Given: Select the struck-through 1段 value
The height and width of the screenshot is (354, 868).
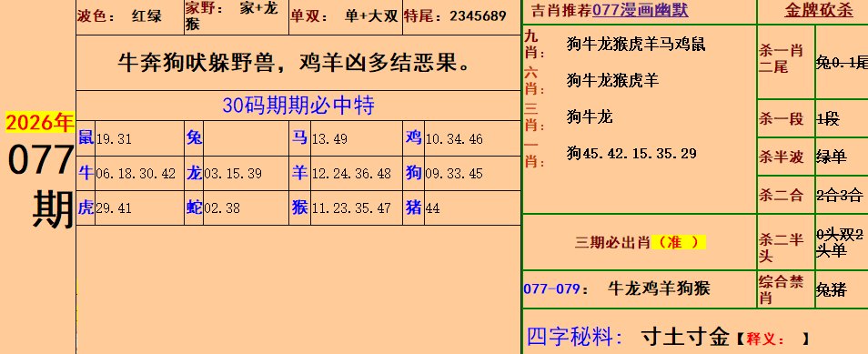Looking at the screenshot, I should click(x=828, y=118).
